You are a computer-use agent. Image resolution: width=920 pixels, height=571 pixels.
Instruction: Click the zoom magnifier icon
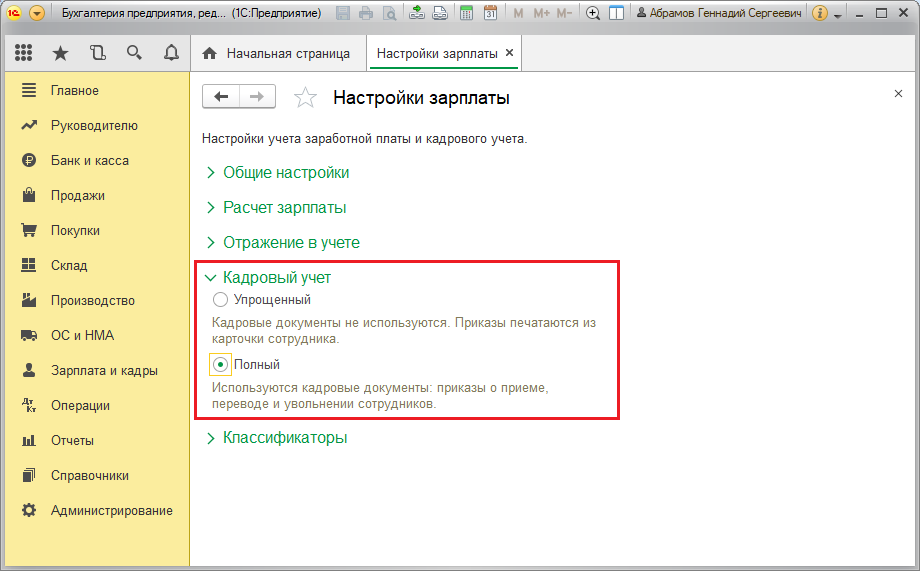pos(593,13)
